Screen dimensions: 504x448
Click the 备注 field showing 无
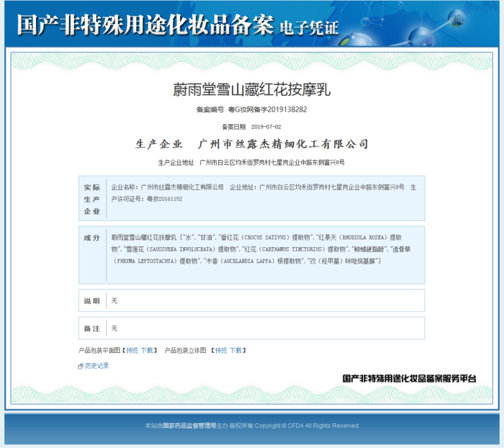coord(115,329)
